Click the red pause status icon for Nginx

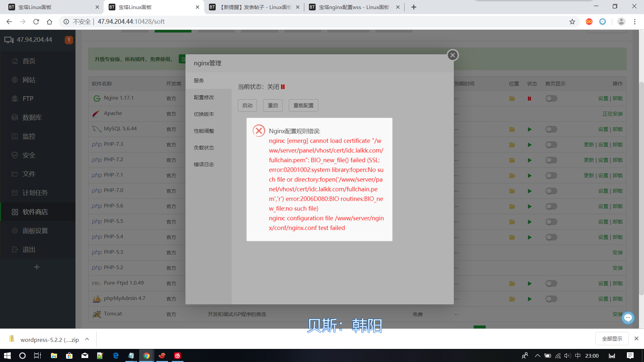(x=529, y=99)
